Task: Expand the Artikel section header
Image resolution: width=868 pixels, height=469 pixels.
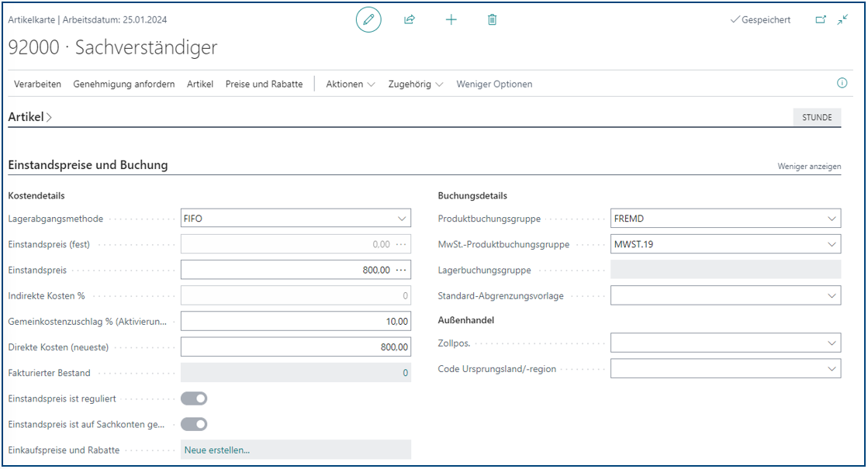Action: pos(30,117)
